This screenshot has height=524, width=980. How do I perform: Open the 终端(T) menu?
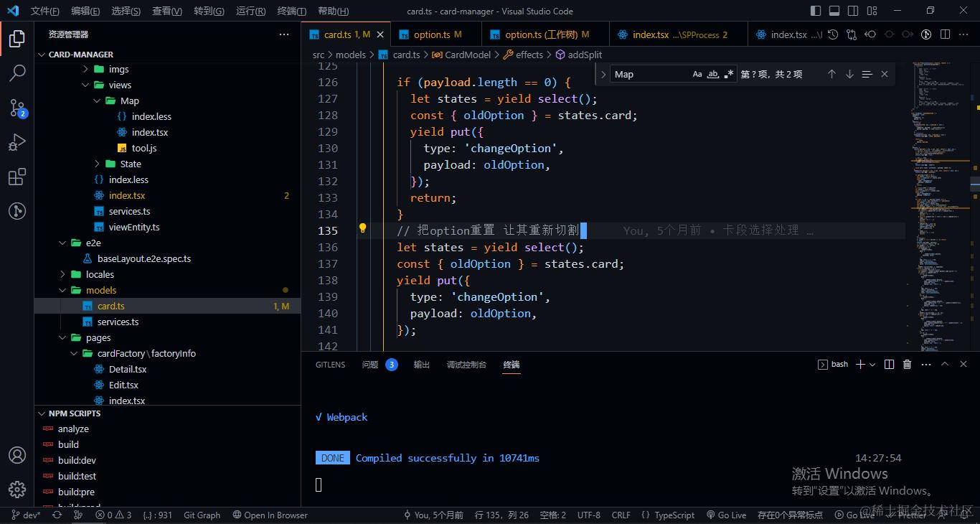(291, 11)
